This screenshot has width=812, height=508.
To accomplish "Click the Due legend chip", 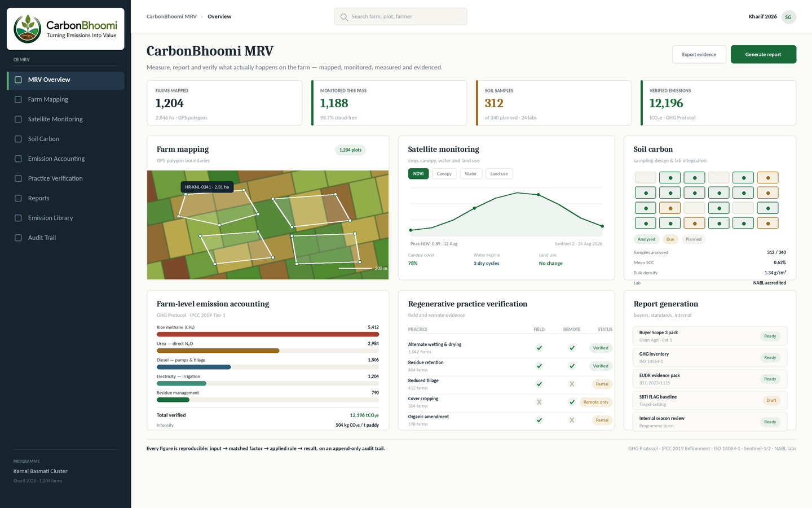I will coord(670,239).
